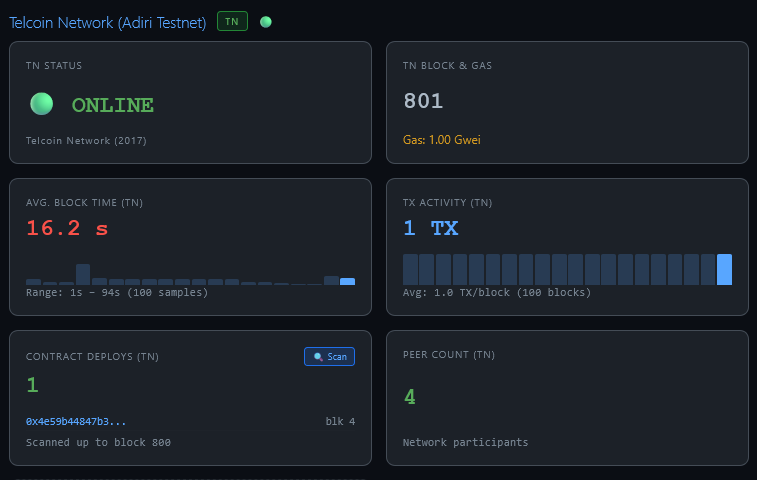Click the peer count value '4'
Image resolution: width=757 pixels, height=480 pixels.
(x=409, y=397)
